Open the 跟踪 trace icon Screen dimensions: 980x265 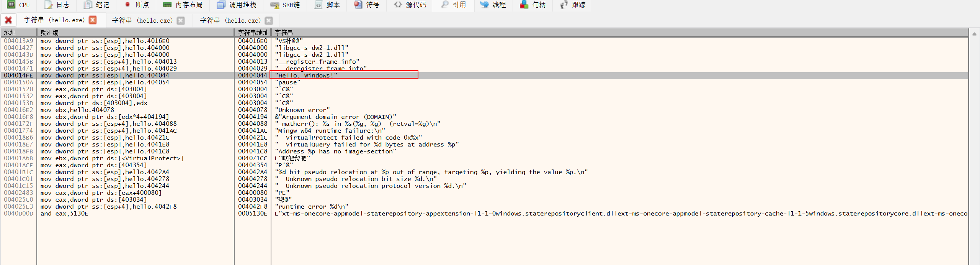(x=564, y=5)
